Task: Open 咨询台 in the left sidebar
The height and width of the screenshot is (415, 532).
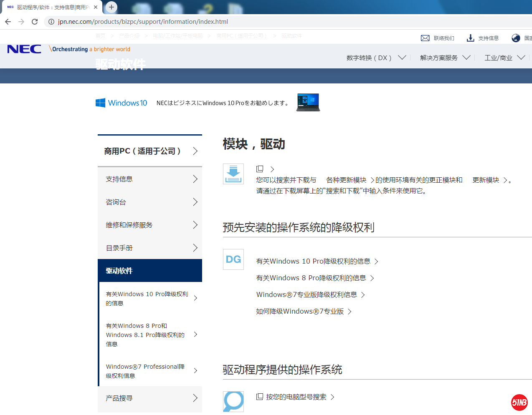Action: click(x=149, y=202)
